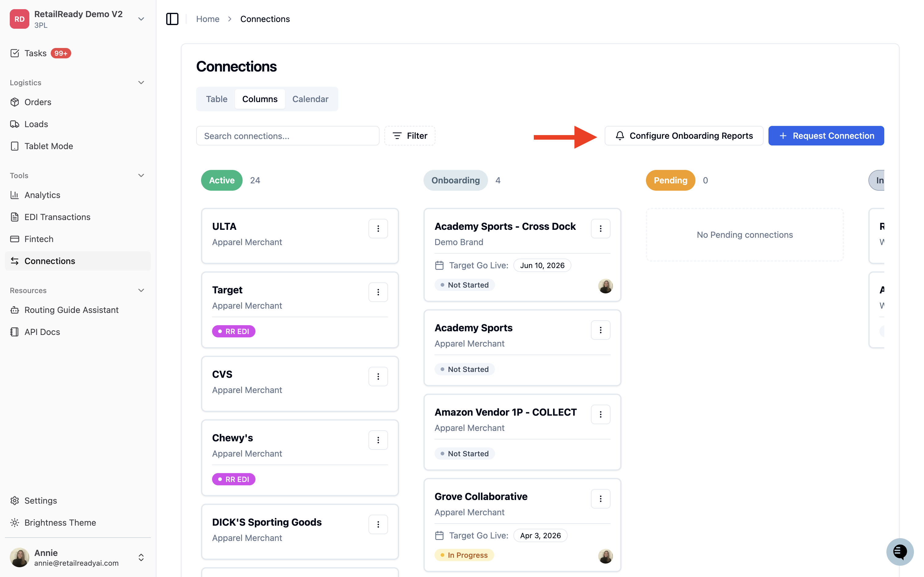
Task: Toggle the sidebar panel icon
Action: coord(172,19)
